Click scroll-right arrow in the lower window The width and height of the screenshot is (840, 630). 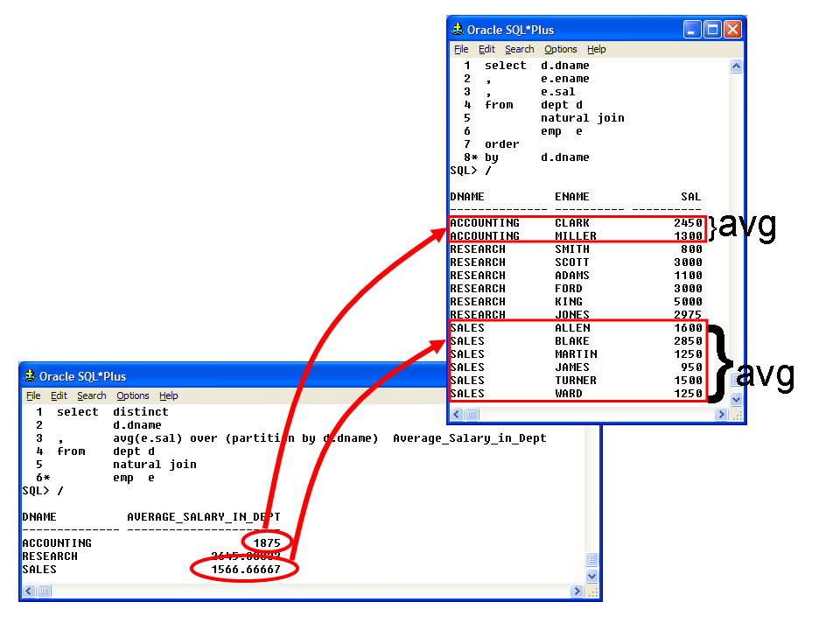pos(577,591)
